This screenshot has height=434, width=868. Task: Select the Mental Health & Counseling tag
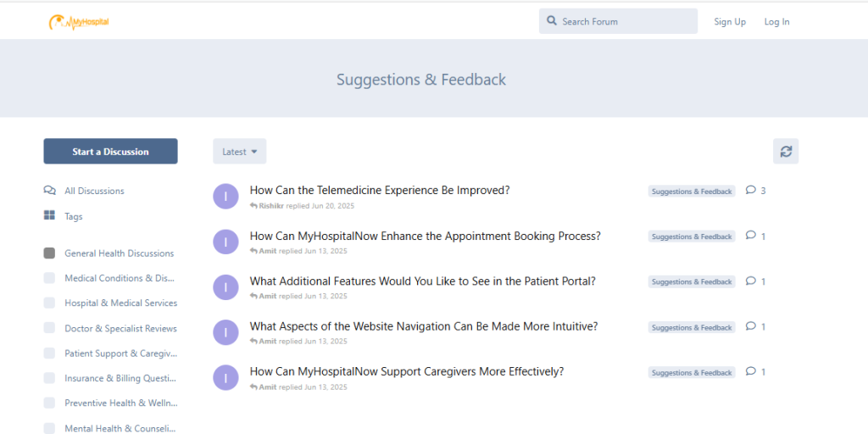click(120, 429)
